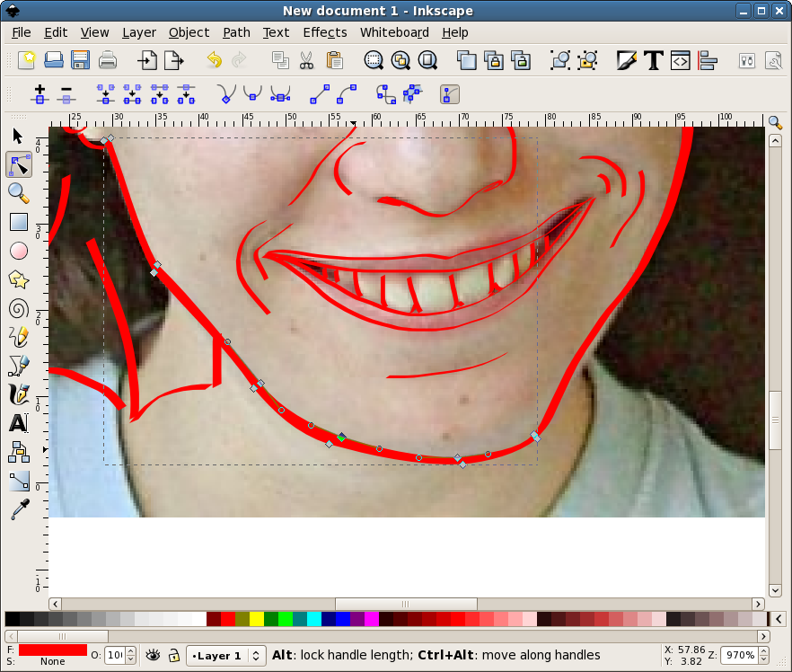Select the Star shapes tool
The image size is (792, 672).
click(18, 279)
